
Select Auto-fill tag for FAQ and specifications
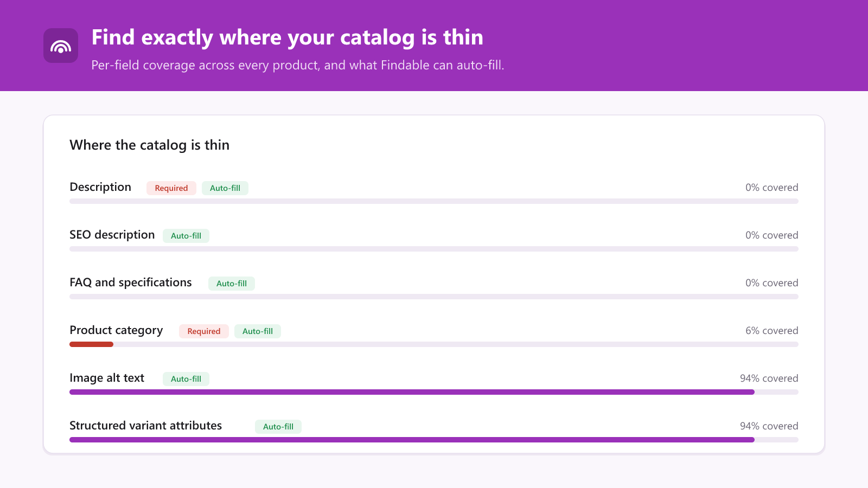click(x=232, y=284)
